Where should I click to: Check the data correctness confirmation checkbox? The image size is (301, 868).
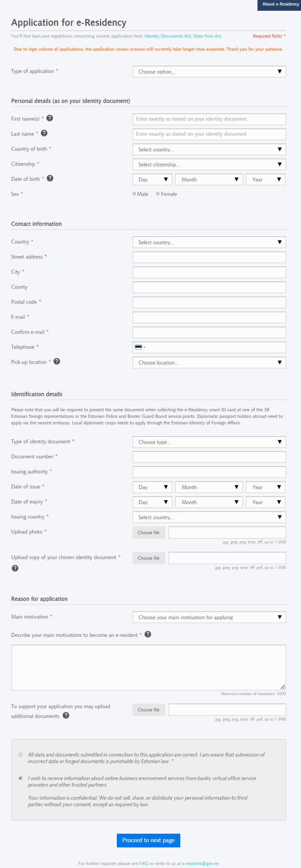coord(21,754)
